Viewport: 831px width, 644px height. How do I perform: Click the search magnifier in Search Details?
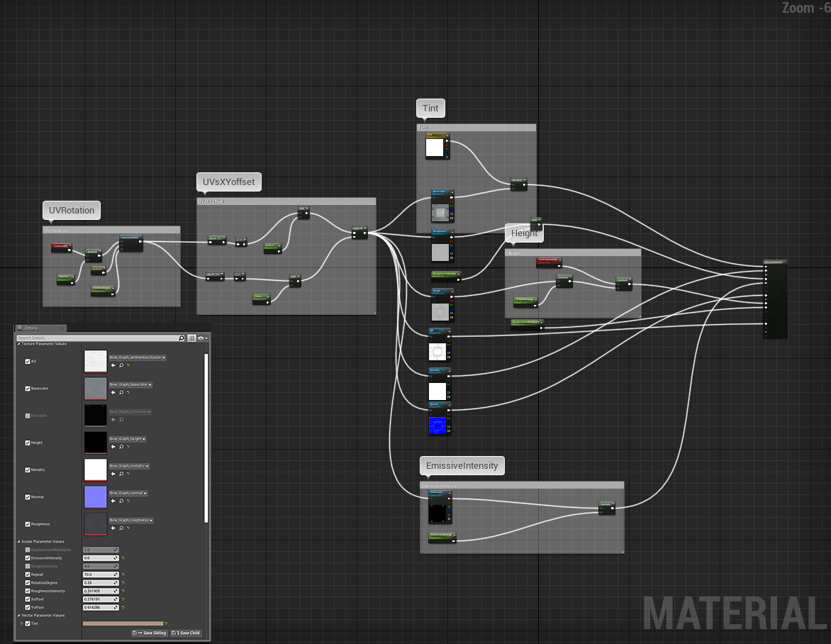[182, 338]
